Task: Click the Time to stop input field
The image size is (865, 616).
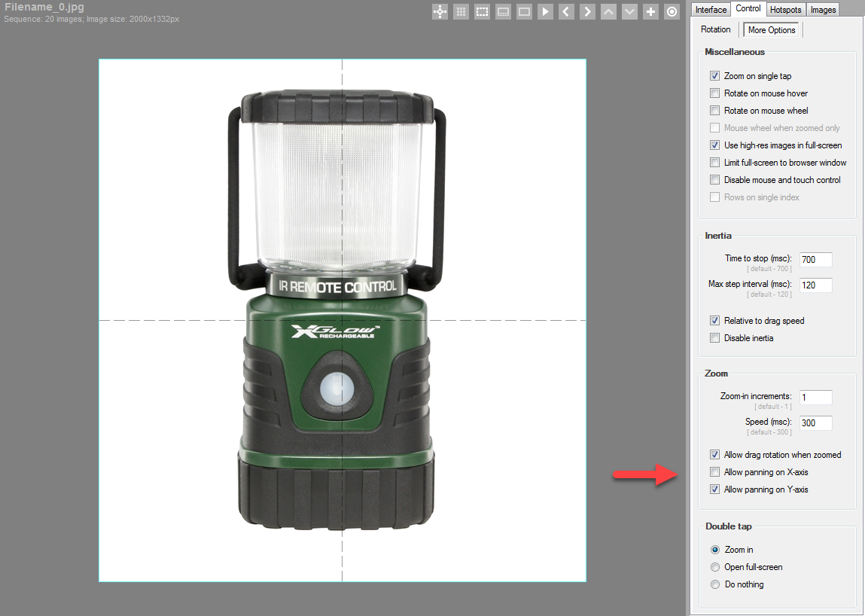Action: pos(816,259)
